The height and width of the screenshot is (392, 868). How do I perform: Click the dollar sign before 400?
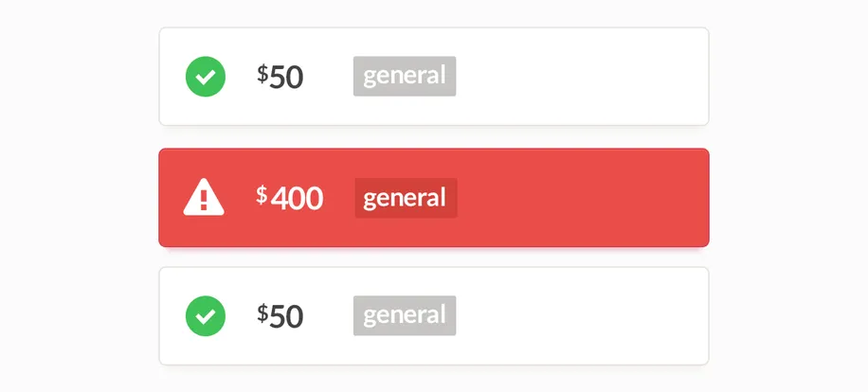262,194
